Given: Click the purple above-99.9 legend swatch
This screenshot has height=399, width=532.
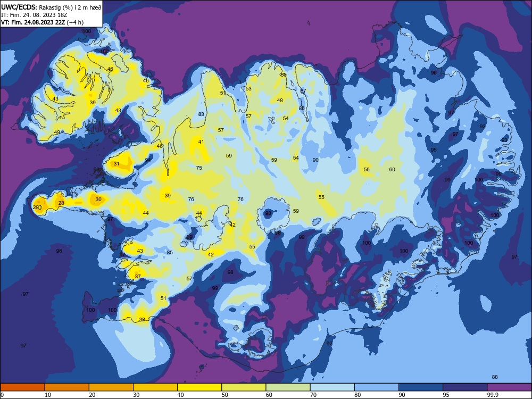Looking at the screenshot, I should (x=509, y=387).
